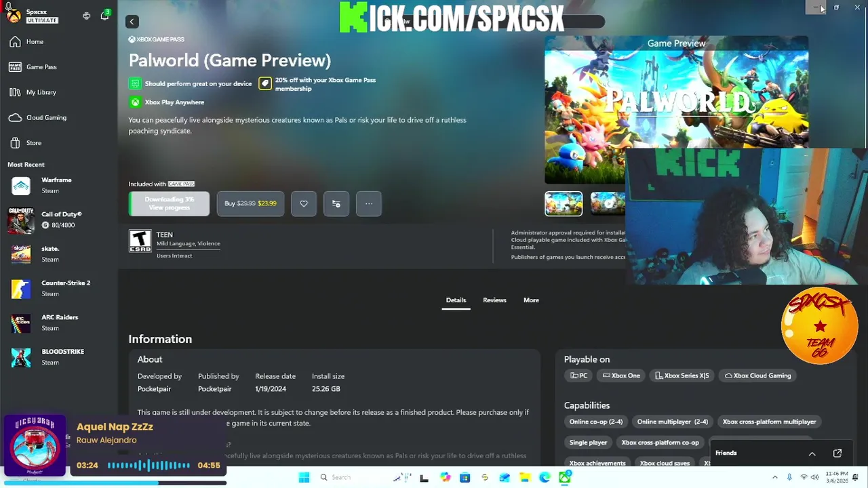Open the devices icon beside the notifications bell
The image size is (868, 488).
coord(86,16)
